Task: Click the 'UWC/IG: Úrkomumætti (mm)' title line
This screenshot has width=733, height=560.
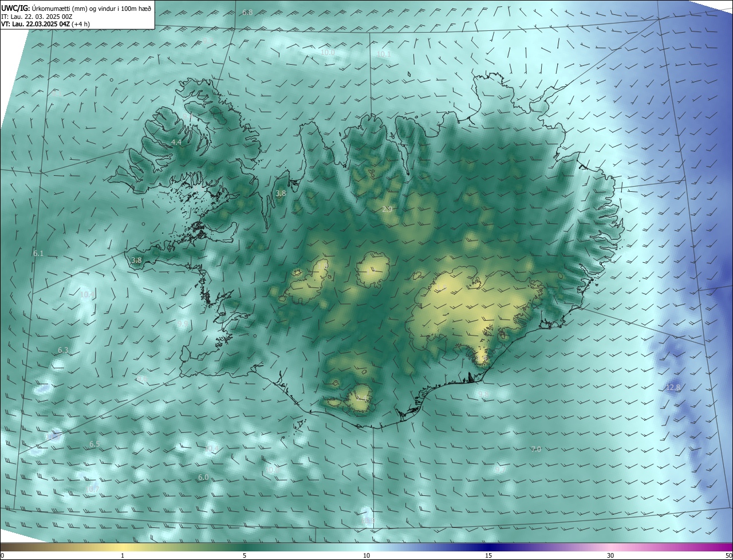Action: 77,8
